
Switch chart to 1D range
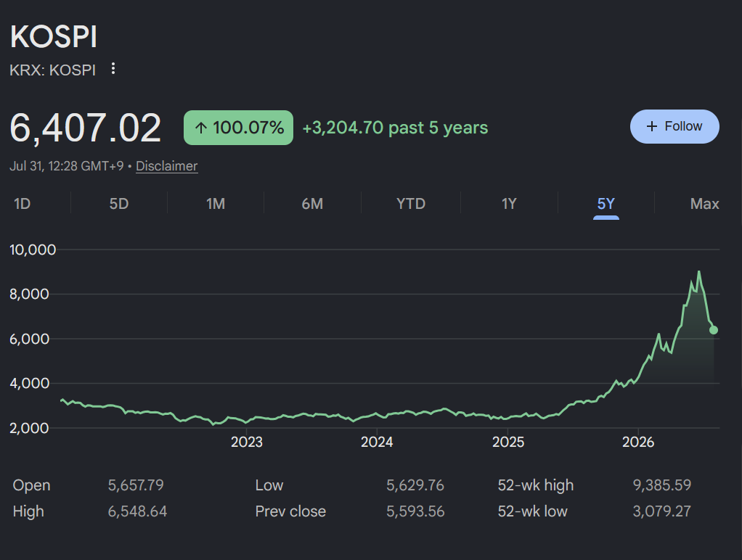(x=23, y=204)
